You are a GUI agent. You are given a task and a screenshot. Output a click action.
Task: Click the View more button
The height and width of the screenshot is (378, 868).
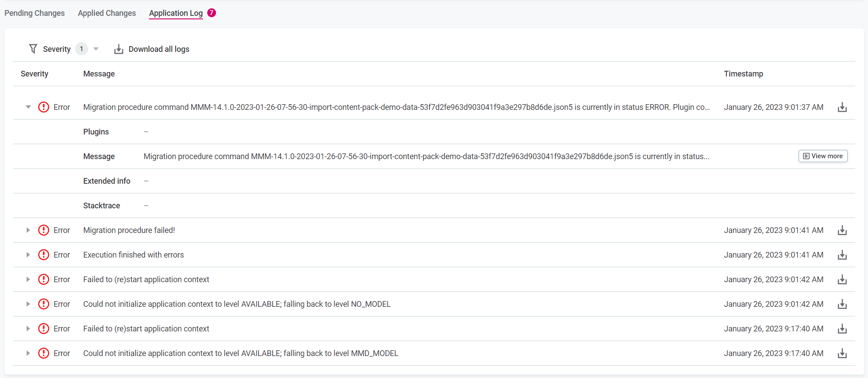pyautogui.click(x=822, y=156)
